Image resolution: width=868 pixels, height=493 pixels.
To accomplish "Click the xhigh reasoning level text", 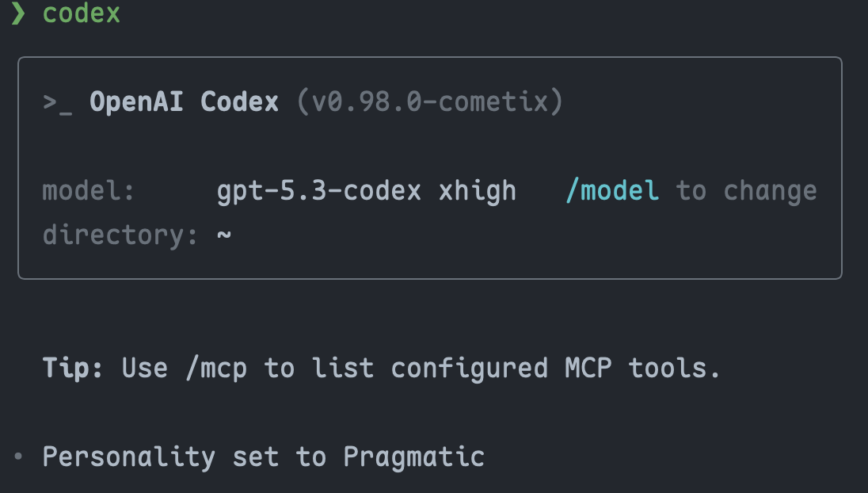I will pyautogui.click(x=478, y=192).
